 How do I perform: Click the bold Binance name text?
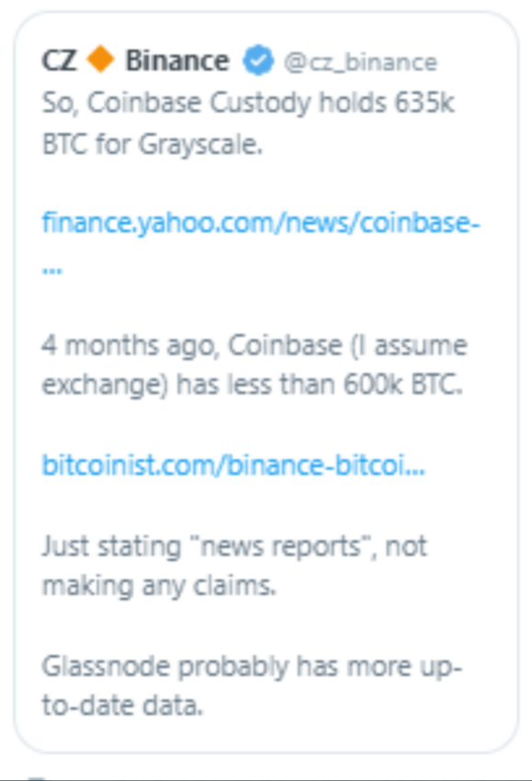click(x=176, y=61)
